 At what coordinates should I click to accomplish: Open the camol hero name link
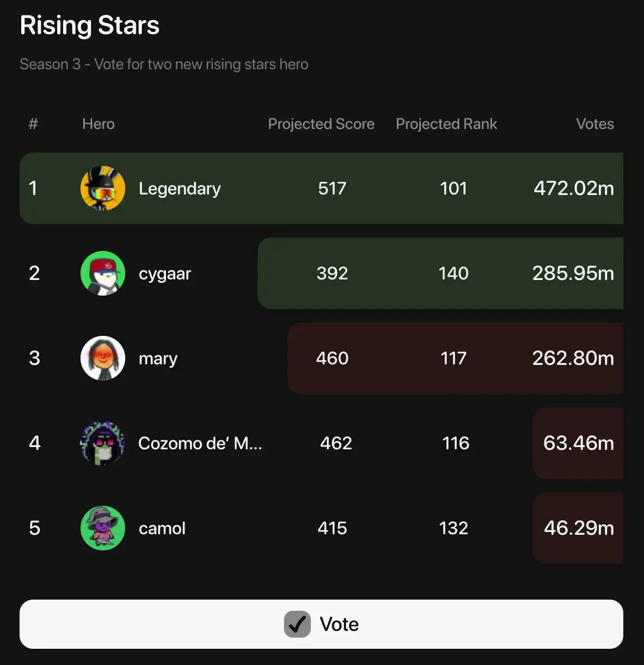pyautogui.click(x=162, y=529)
